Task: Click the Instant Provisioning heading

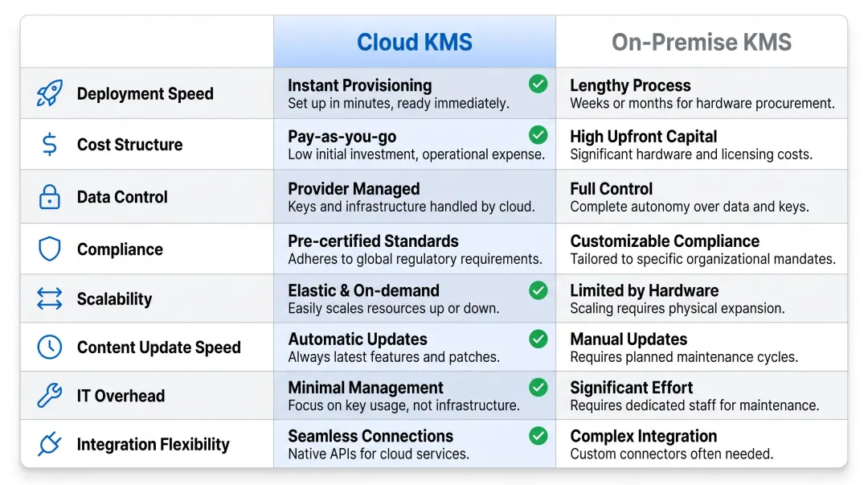Action: tap(360, 85)
